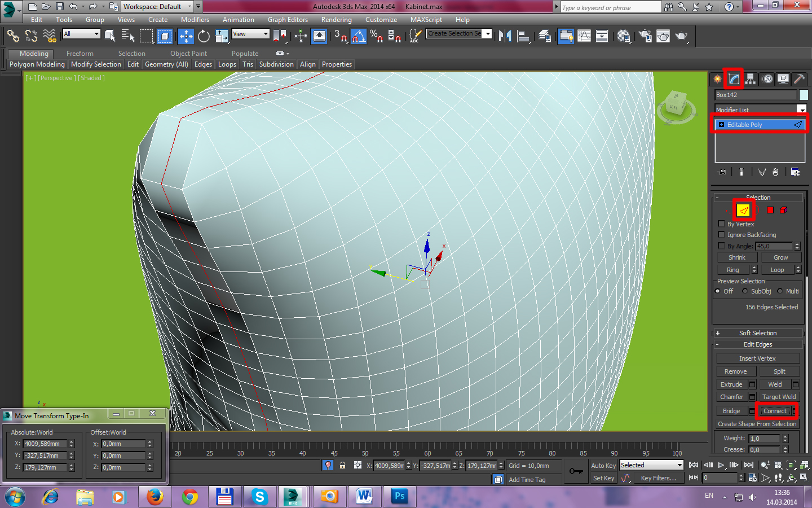Image resolution: width=812 pixels, height=508 pixels.
Task: Open the reference coordinate View dropdown
Action: (x=251, y=34)
